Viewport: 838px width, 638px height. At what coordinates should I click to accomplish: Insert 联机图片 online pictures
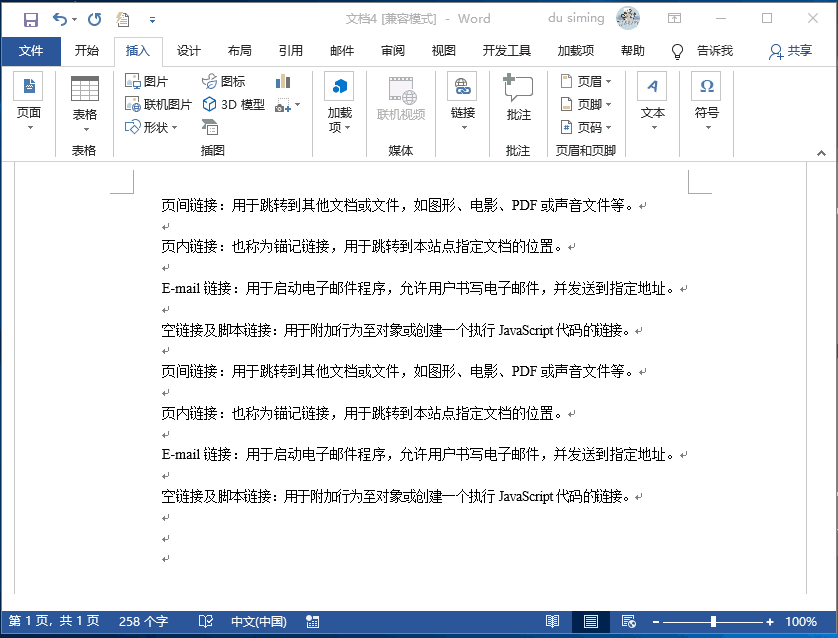158,104
